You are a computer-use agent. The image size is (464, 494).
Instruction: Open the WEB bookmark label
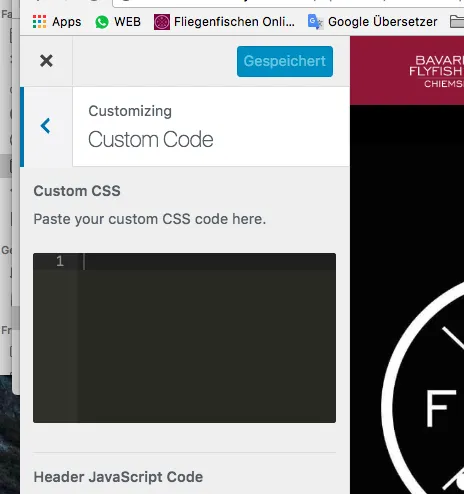pos(127,22)
